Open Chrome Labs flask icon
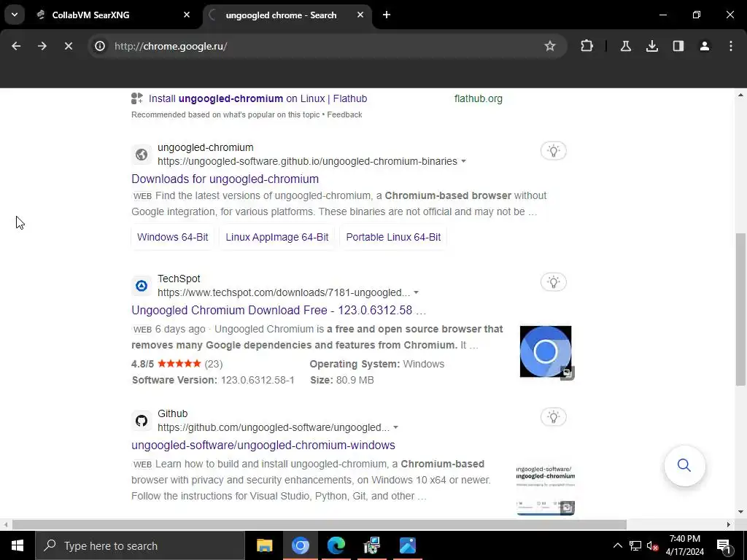This screenshot has width=747, height=560. tap(625, 46)
